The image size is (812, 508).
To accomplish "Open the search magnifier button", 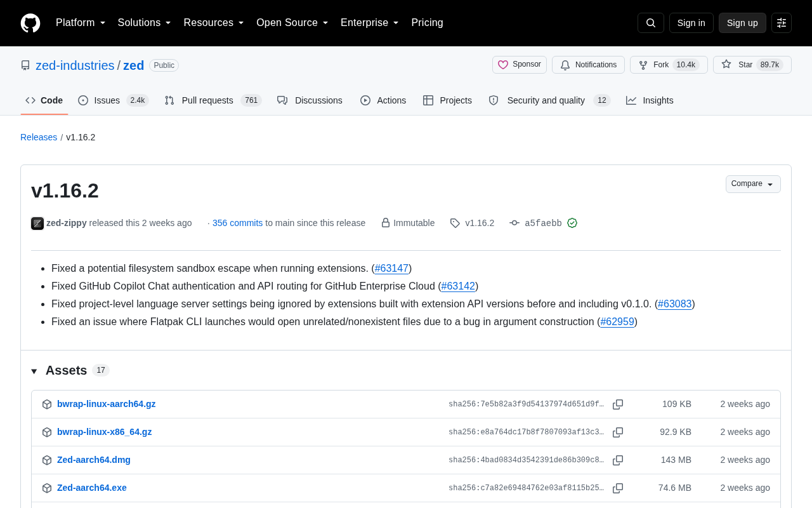I will (651, 23).
